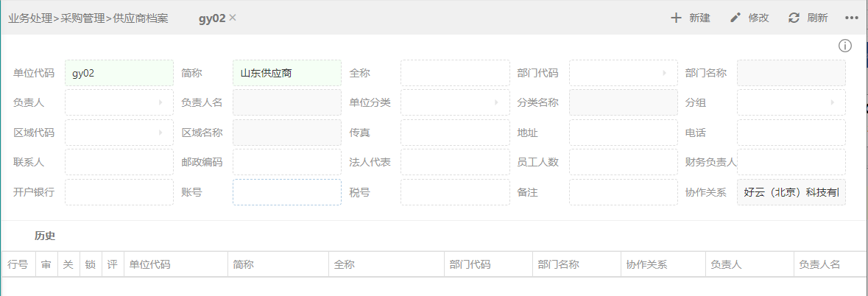This screenshot has width=868, height=296.
Task: Close the gy02 tab with X
Action: click(233, 18)
